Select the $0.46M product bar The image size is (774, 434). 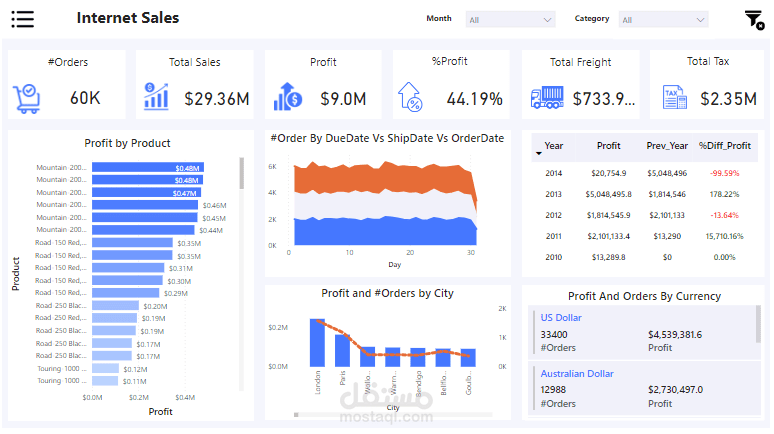click(x=145, y=205)
